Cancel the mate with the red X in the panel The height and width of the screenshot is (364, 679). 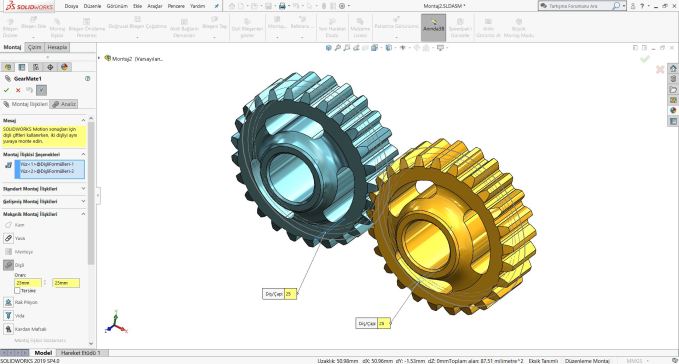click(18, 90)
